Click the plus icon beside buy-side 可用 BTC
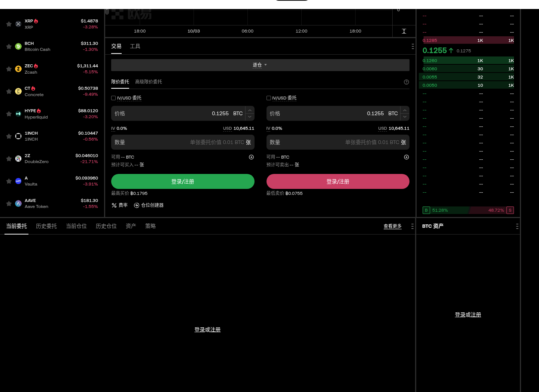The height and width of the screenshot is (392, 539). (x=252, y=157)
